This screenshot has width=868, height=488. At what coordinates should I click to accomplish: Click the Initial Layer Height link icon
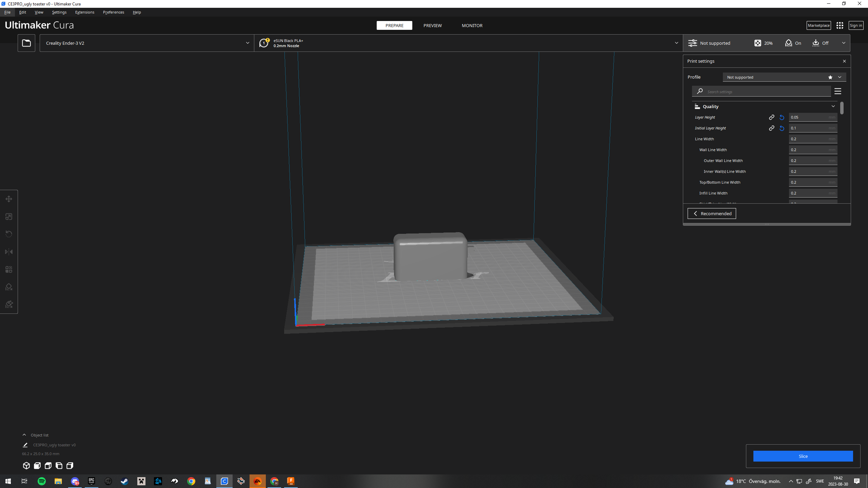point(772,128)
